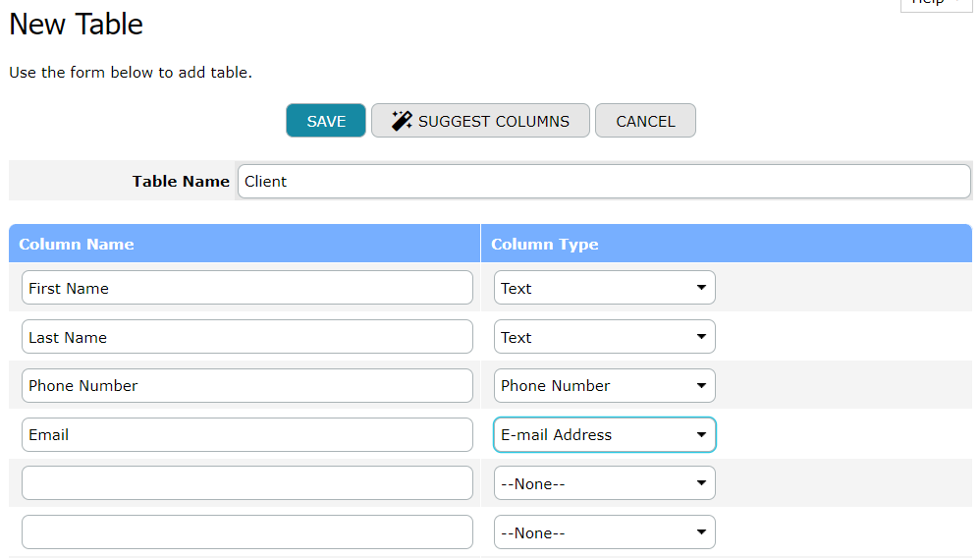Open the first --None-- column type dropdown
Image resolution: width=980 pixels, height=558 pixels.
(x=604, y=483)
